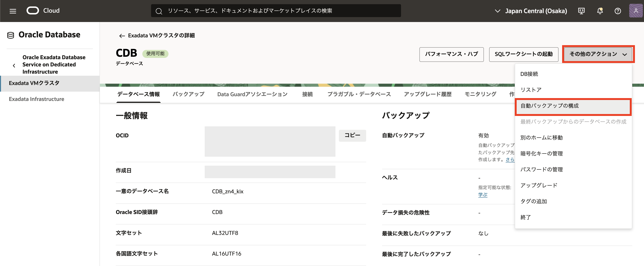Click the Oracle Database cylinder icon
The height and width of the screenshot is (266, 644).
[10, 35]
